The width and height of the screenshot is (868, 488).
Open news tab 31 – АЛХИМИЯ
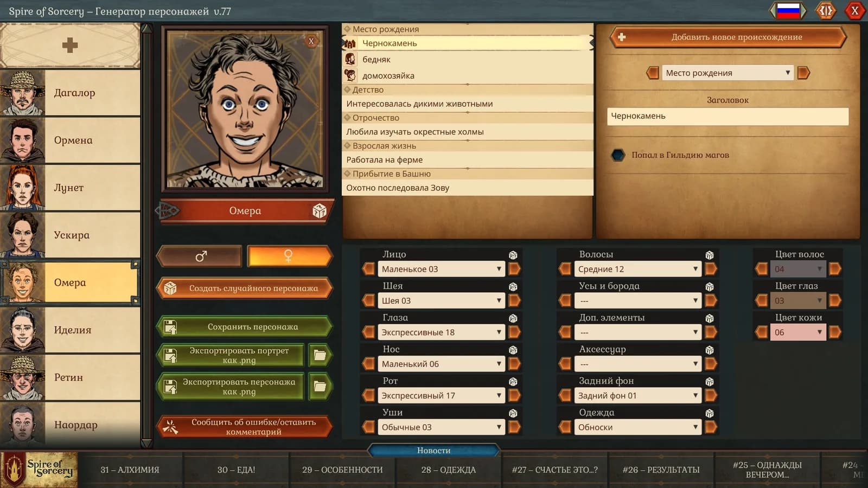[x=130, y=470]
